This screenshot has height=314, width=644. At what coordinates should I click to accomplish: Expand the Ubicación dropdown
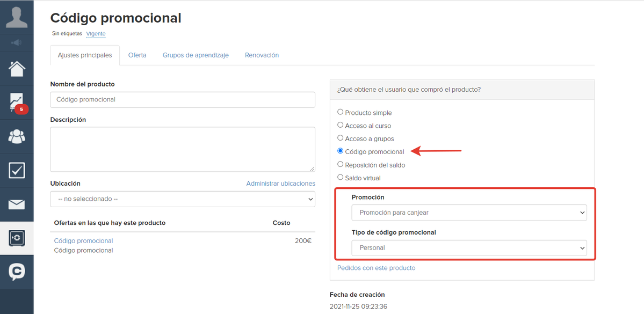[x=183, y=199]
